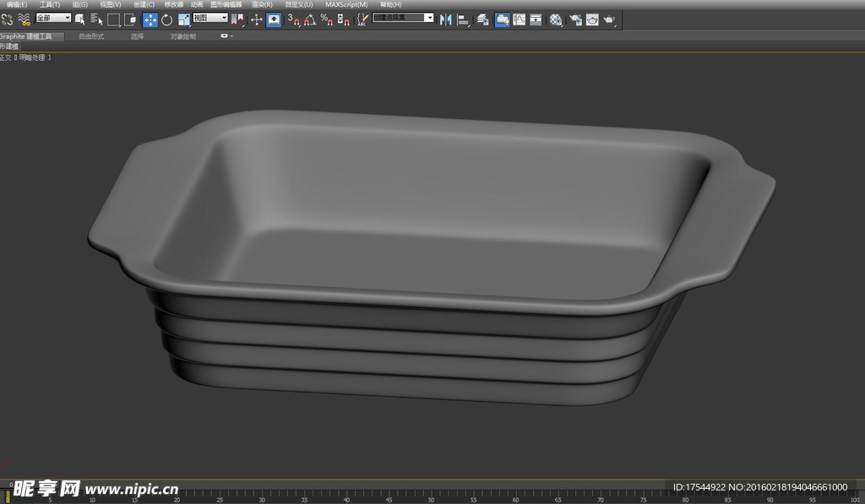Open the named selection sets dropdown
This screenshot has width=865, height=504.
coord(404,18)
